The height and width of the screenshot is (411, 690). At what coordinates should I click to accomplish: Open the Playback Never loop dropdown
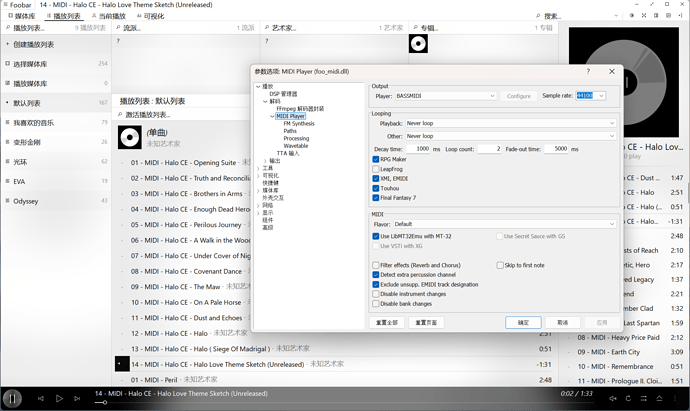tap(510, 124)
